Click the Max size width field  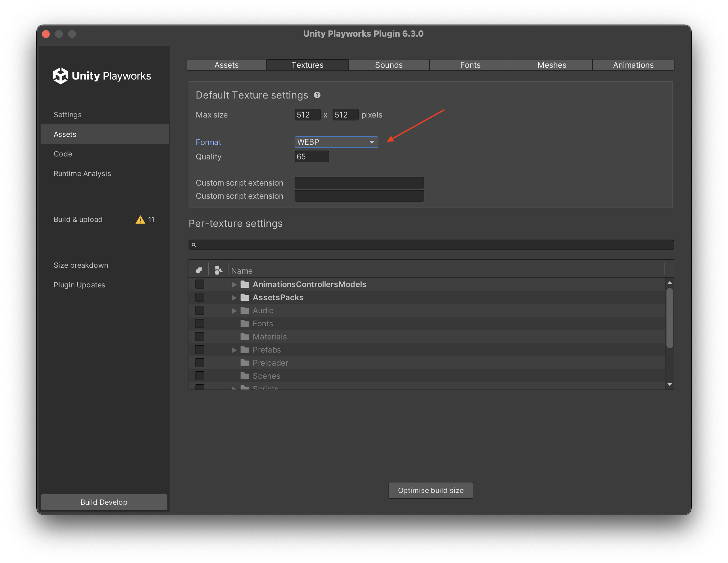click(307, 115)
